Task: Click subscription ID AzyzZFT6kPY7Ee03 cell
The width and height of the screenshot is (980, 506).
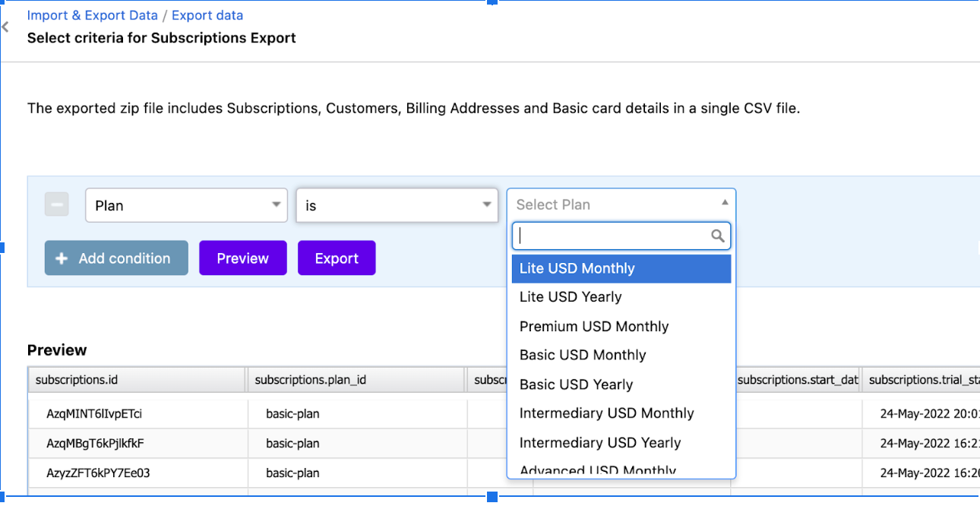Action: click(x=137, y=473)
